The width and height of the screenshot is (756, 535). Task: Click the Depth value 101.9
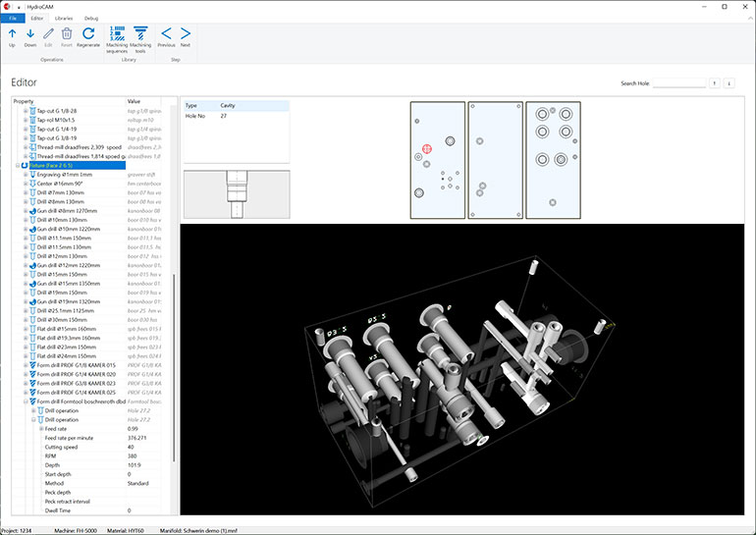tap(135, 465)
